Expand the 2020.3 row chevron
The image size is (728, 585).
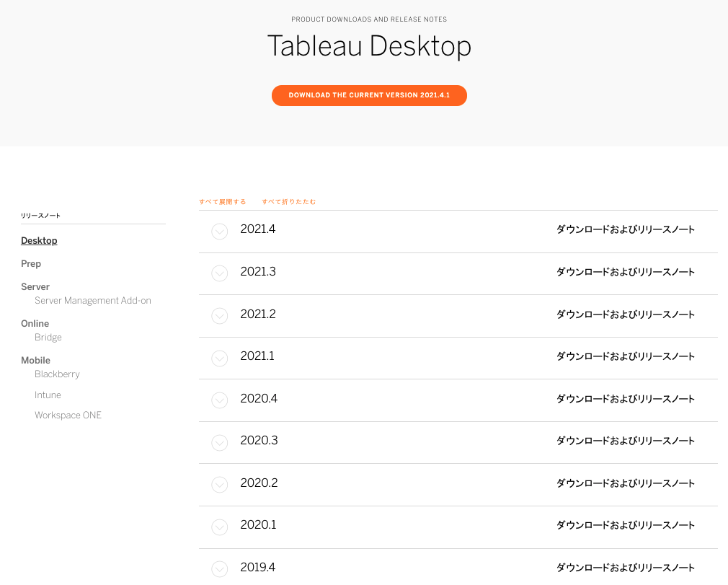[x=220, y=443]
